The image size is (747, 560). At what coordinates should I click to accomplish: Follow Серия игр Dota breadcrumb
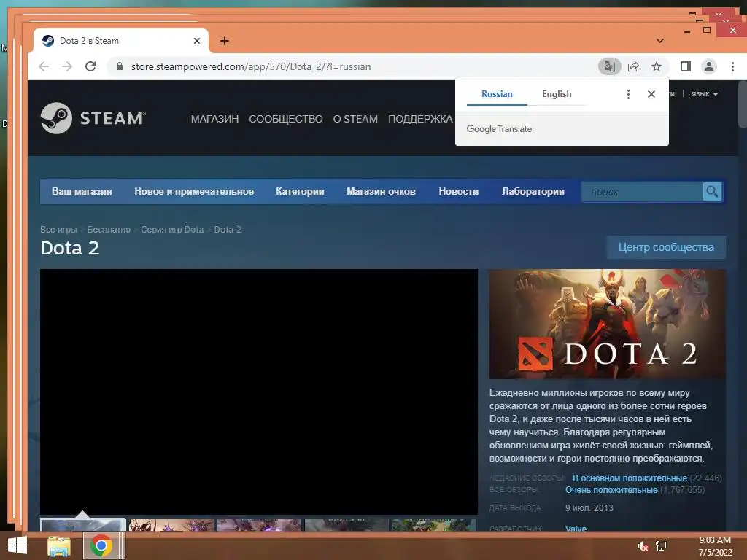[172, 230]
